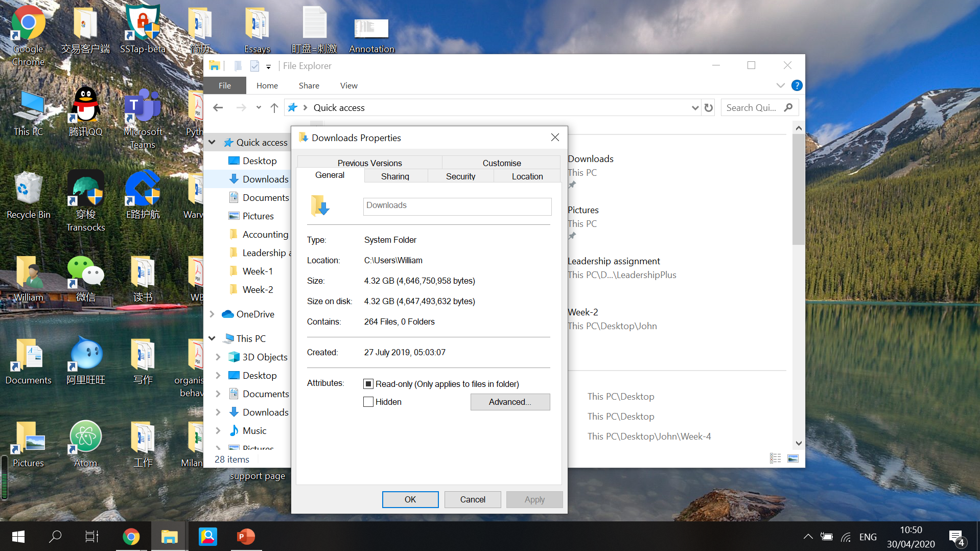This screenshot has height=551, width=980.
Task: Open the Home ribbon tab
Action: (x=267, y=85)
